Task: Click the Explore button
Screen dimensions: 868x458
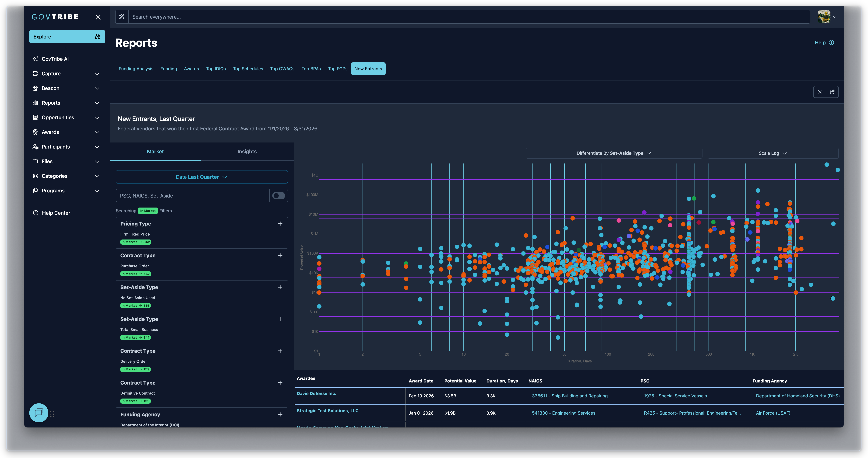Action: [67, 37]
